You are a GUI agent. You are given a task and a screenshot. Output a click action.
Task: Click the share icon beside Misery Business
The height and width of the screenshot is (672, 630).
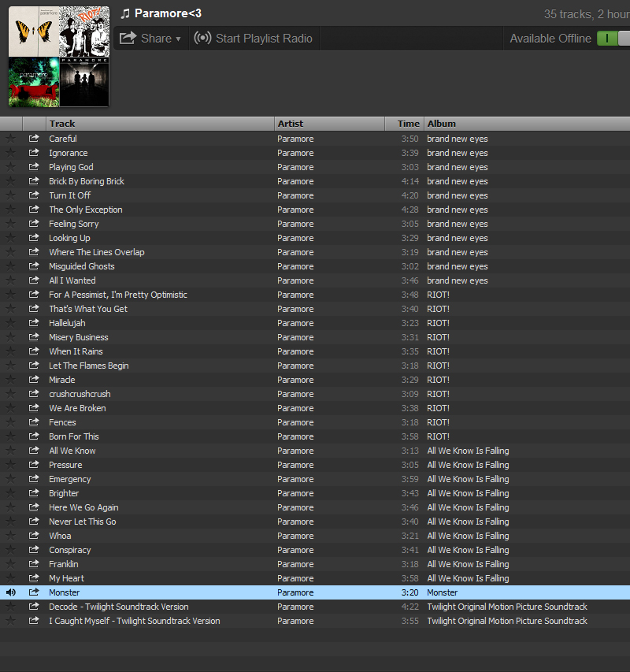point(34,337)
